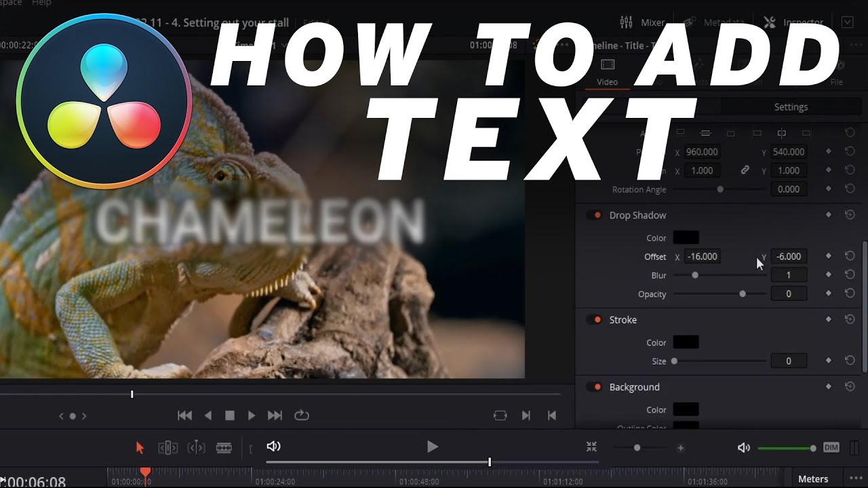
Task: Select the Blade Edit Mode tool
Action: coord(224,447)
